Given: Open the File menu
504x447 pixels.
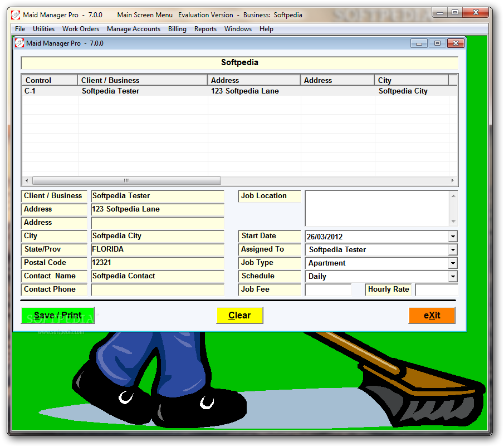Looking at the screenshot, I should (x=20, y=29).
